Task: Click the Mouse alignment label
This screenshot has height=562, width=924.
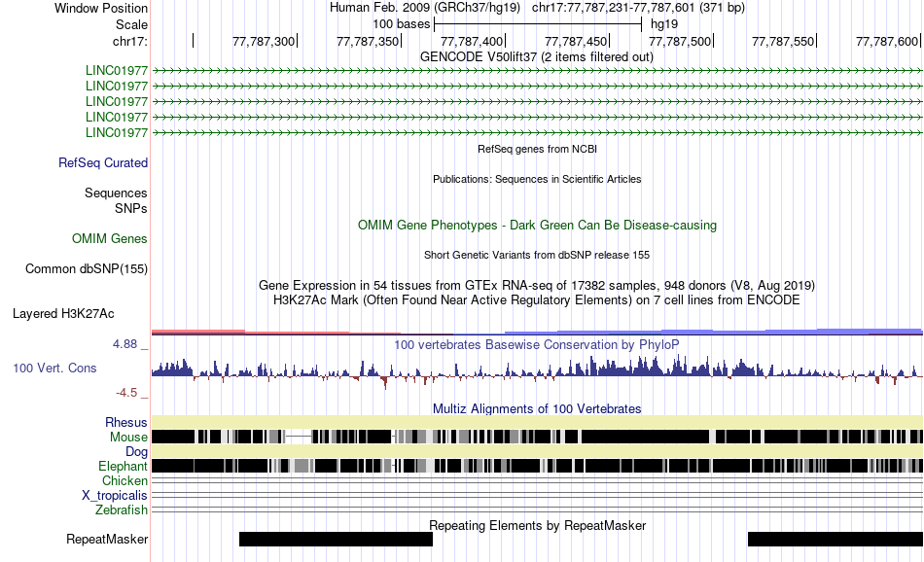Action: tap(128, 438)
